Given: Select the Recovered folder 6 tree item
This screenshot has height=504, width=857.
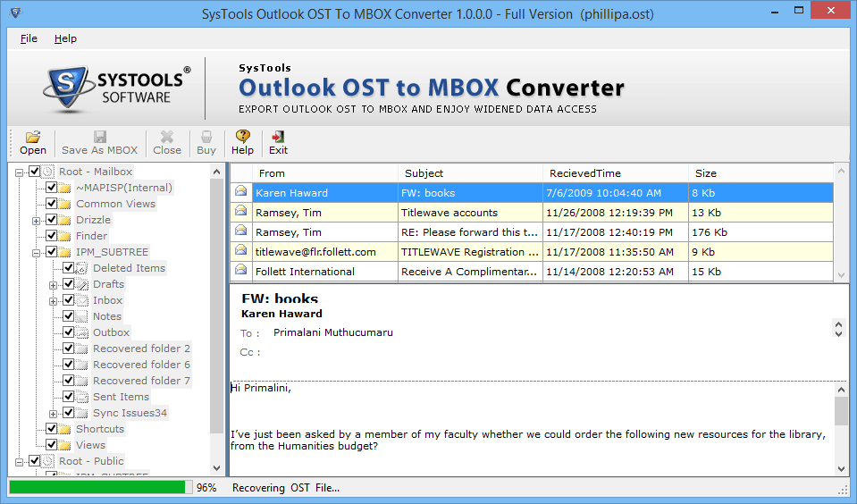Looking at the screenshot, I should click(x=141, y=365).
